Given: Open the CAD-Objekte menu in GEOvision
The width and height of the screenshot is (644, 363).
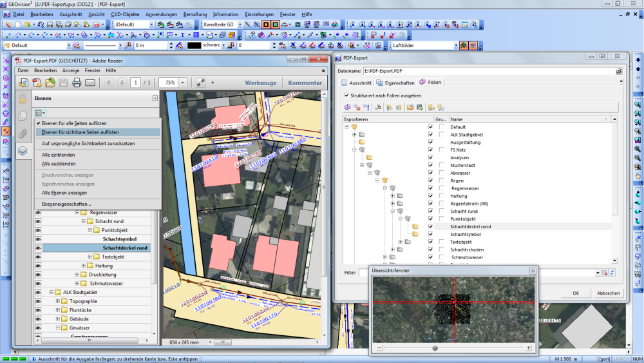Looking at the screenshot, I should [125, 14].
